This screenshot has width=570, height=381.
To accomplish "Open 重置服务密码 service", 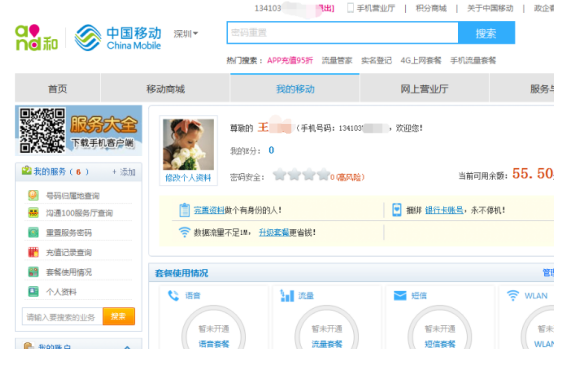I will click(x=69, y=233).
